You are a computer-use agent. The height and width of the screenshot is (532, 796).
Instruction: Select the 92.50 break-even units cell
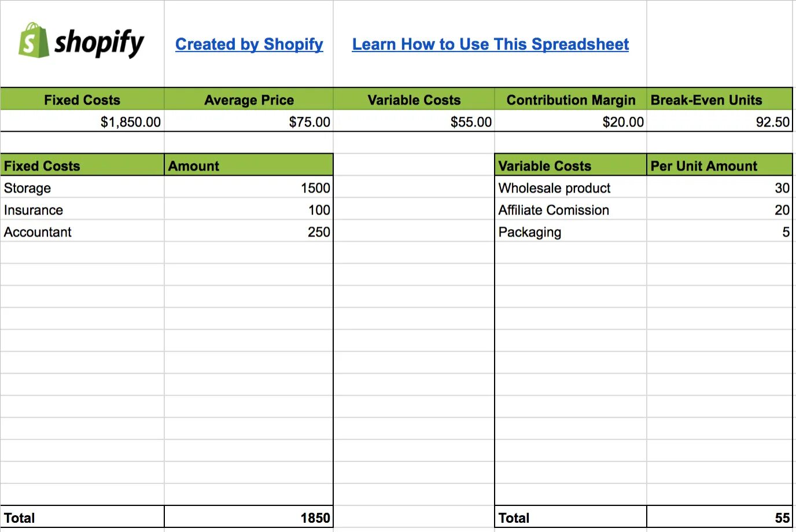[720, 121]
